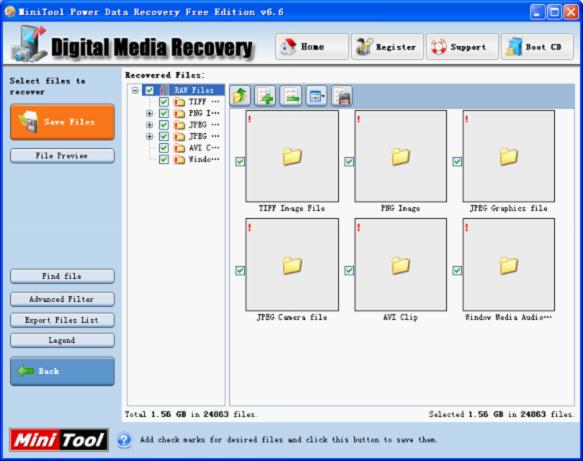The height and width of the screenshot is (461, 583).
Task: Uncheck the TIFF Image File thumbnail checkbox
Action: point(240,161)
